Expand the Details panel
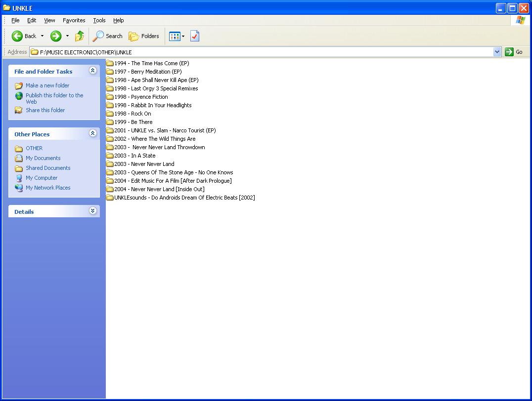The height and width of the screenshot is (401, 532). pos(92,211)
